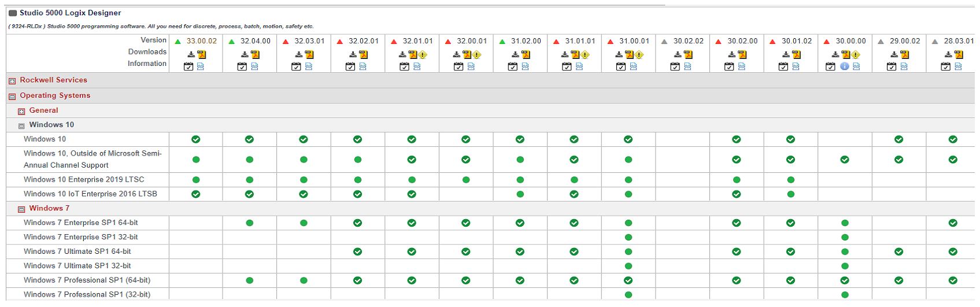980x307 pixels.
Task: Open version 30.02.02 link
Action: pos(689,41)
